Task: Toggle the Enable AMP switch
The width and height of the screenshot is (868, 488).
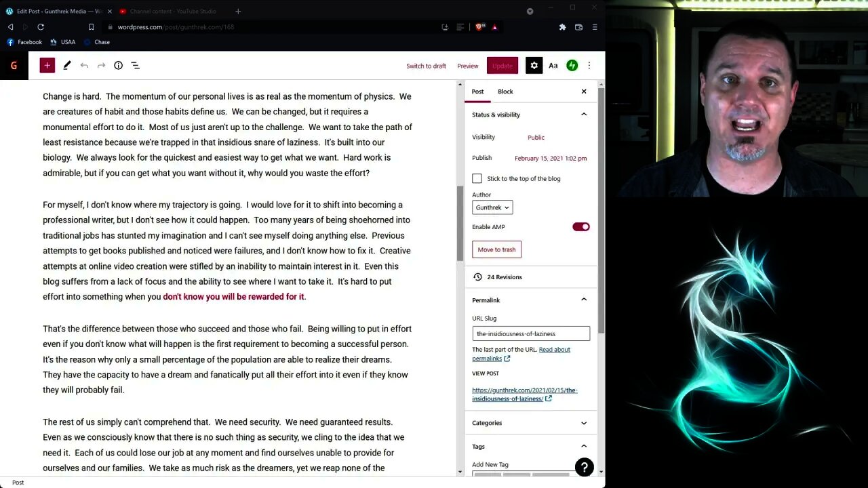Action: (581, 226)
